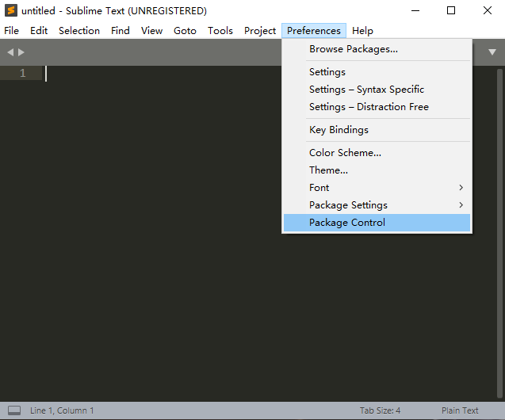Choose Browse Packages... from Preferences
The width and height of the screenshot is (505, 420).
coord(377,49)
